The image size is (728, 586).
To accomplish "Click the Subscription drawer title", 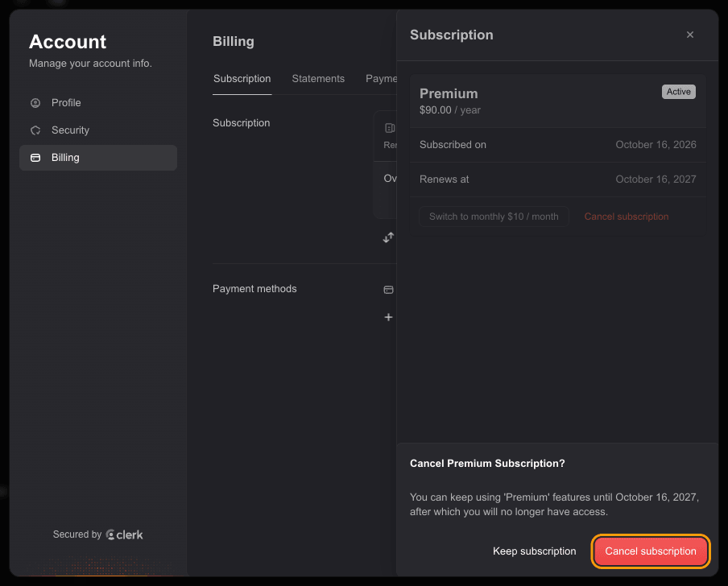I will point(451,35).
